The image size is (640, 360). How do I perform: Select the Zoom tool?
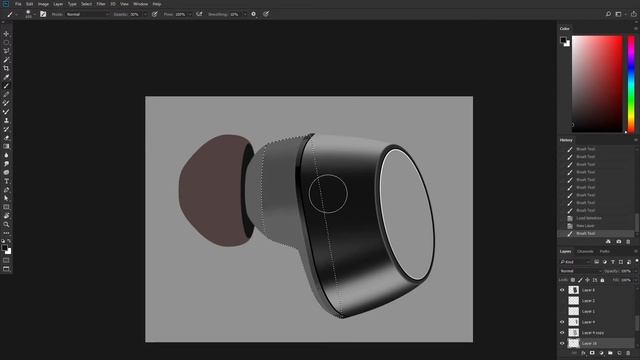tap(6, 224)
